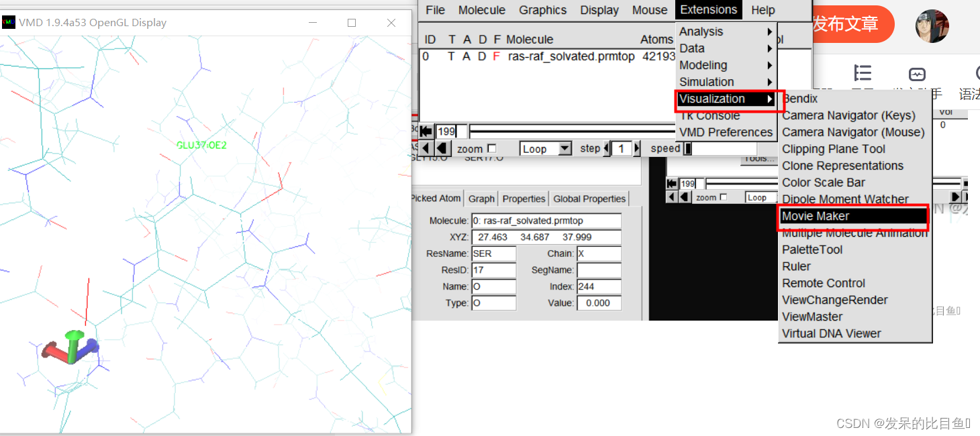The width and height of the screenshot is (980, 436).
Task: Select Movie Maker from Visualization submenu
Action: pyautogui.click(x=854, y=216)
